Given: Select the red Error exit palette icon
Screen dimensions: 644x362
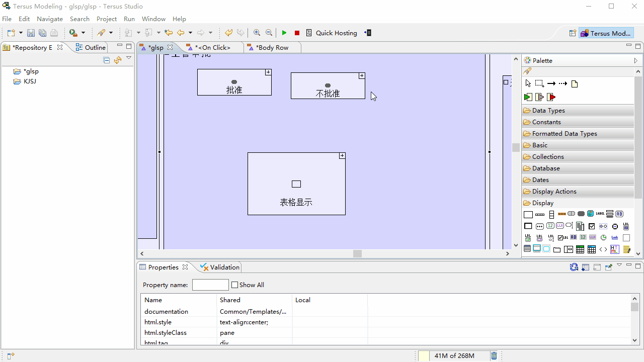Looking at the screenshot, I should coord(551,97).
